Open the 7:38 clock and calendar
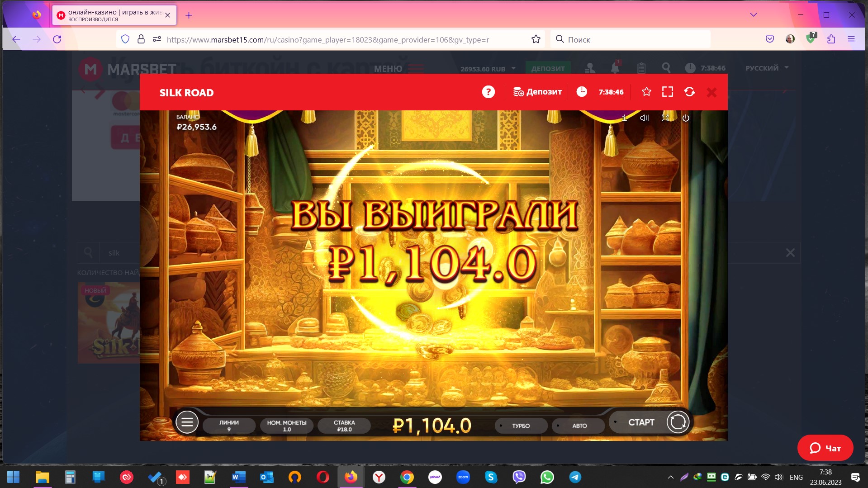 825,477
